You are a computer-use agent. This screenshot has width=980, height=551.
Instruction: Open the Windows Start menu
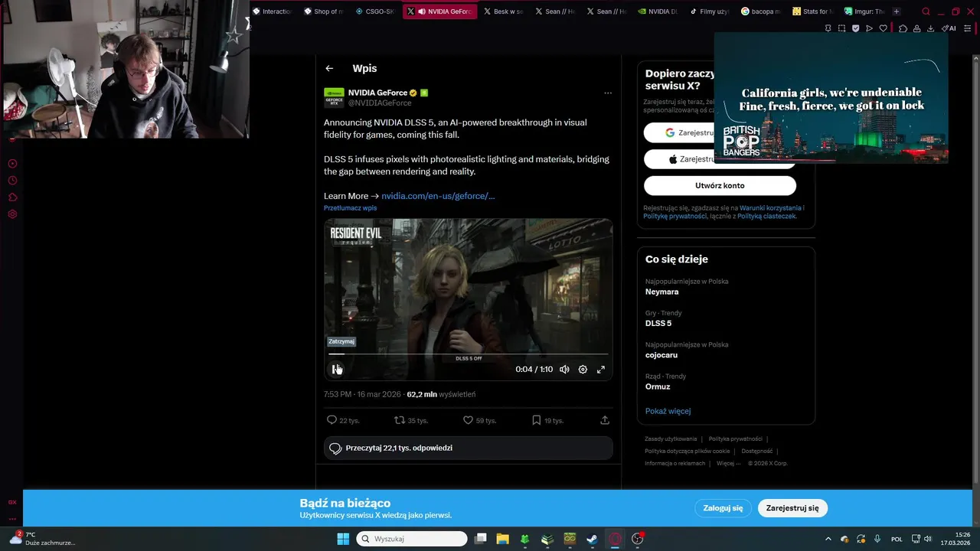tap(343, 539)
